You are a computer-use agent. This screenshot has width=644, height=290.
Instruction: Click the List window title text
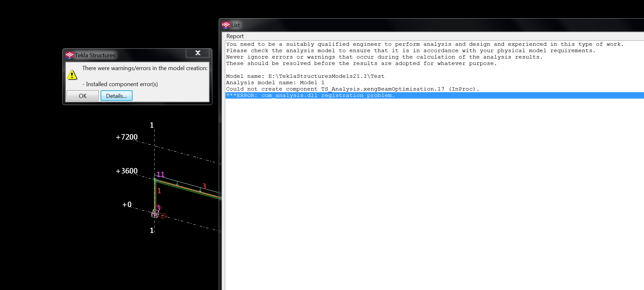click(x=236, y=25)
